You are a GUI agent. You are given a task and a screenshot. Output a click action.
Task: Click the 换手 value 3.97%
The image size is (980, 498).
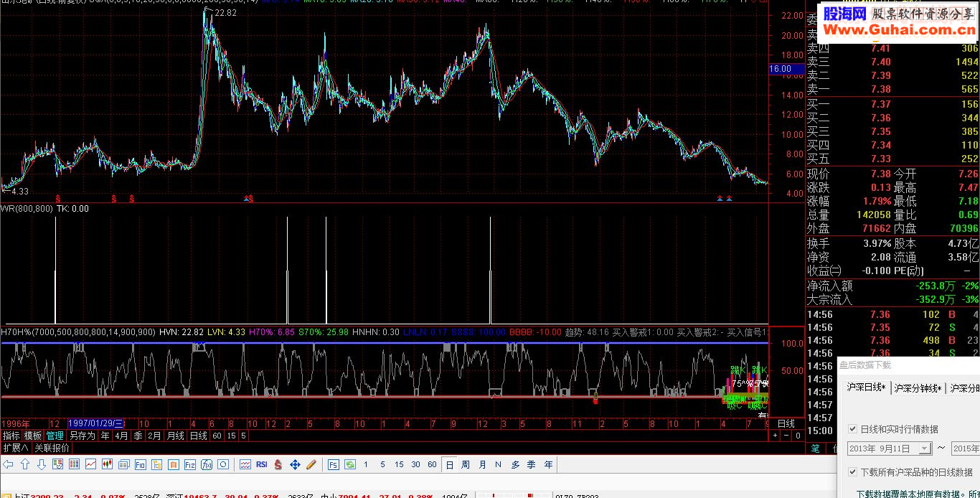pyautogui.click(x=877, y=243)
